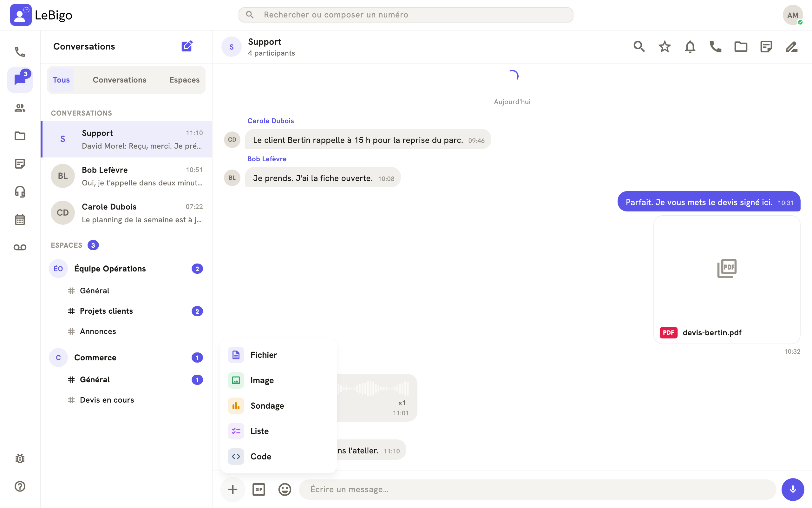Viewport: 812px width, 508px height.
Task: Open the voicemail sidebar icon
Action: coord(20,247)
